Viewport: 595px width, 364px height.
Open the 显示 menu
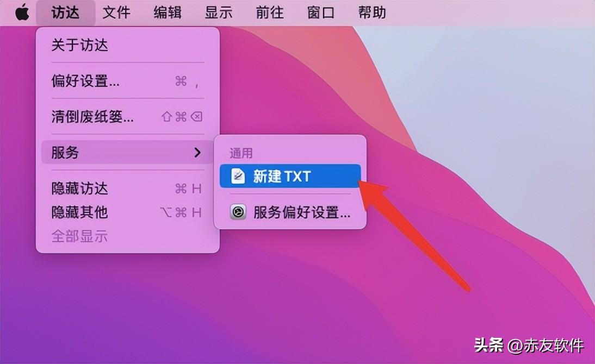click(x=218, y=12)
